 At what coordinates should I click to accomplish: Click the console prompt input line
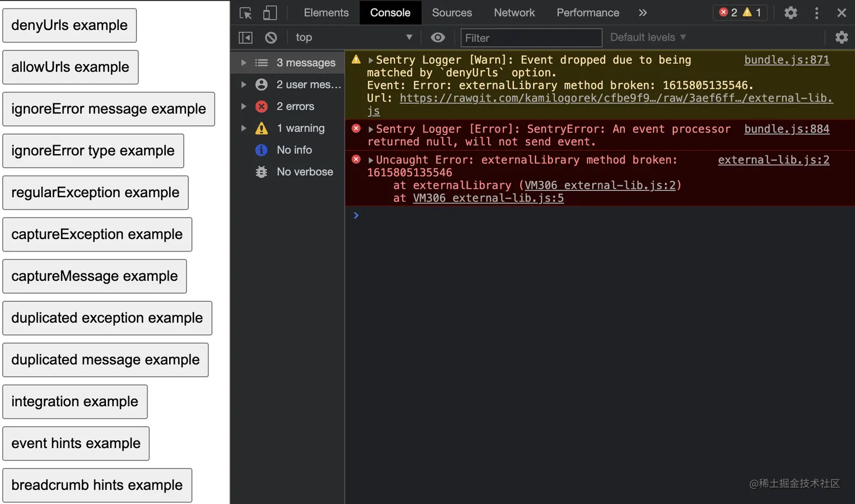click(x=599, y=215)
